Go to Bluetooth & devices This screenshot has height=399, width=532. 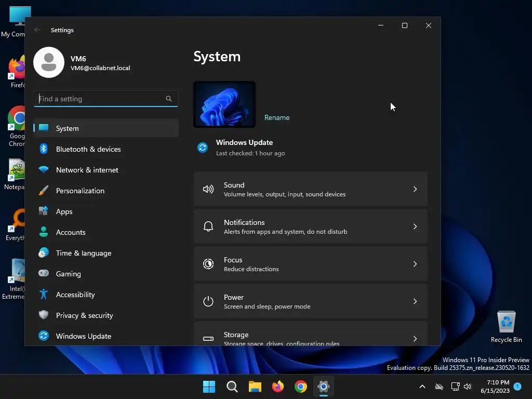[106, 149]
